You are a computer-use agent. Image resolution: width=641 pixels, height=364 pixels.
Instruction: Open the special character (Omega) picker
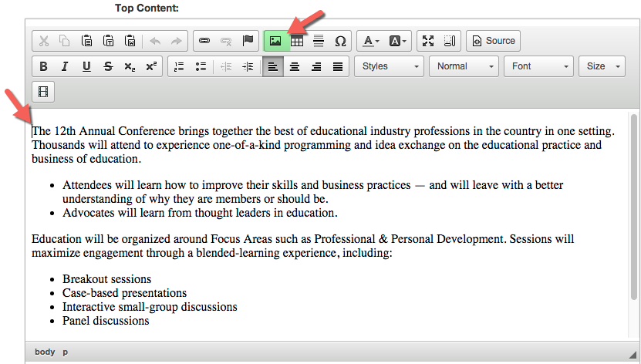pos(340,41)
